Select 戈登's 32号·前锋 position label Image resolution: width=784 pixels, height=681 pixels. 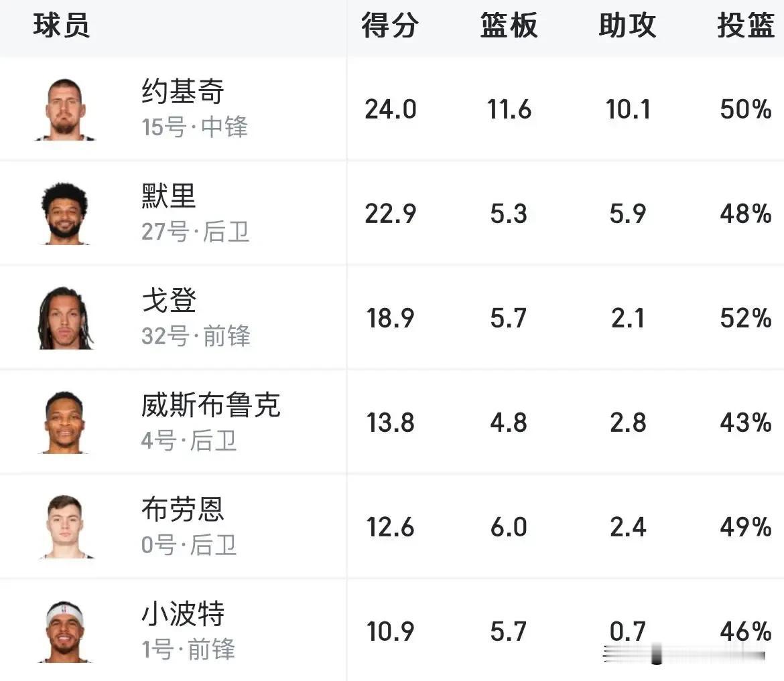pyautogui.click(x=196, y=335)
